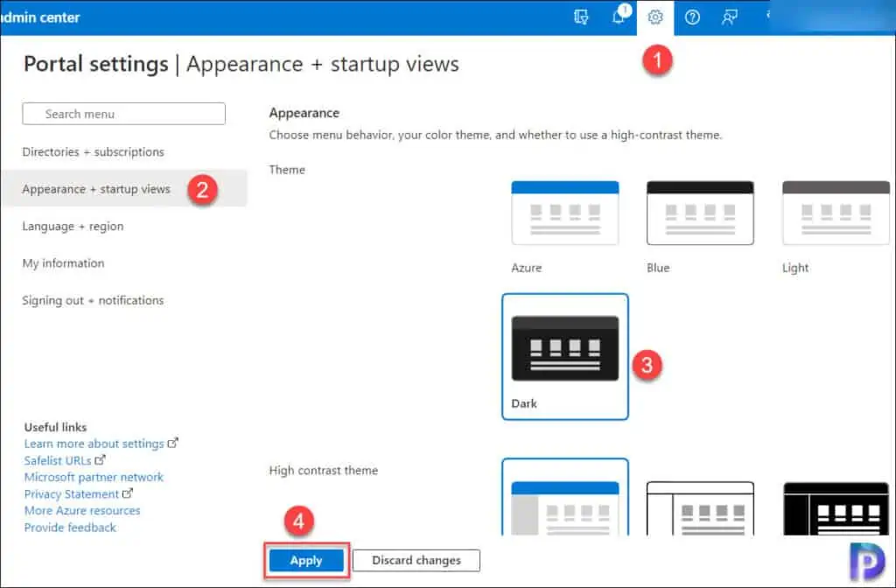Screen dimensions: 896x588
Task: Open the Help question mark icon
Action: [692, 17]
